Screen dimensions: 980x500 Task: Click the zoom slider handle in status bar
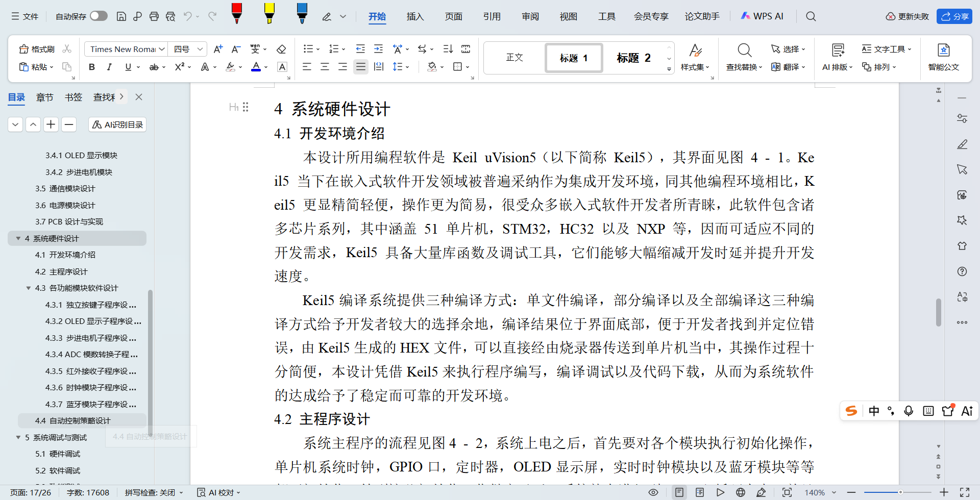900,492
